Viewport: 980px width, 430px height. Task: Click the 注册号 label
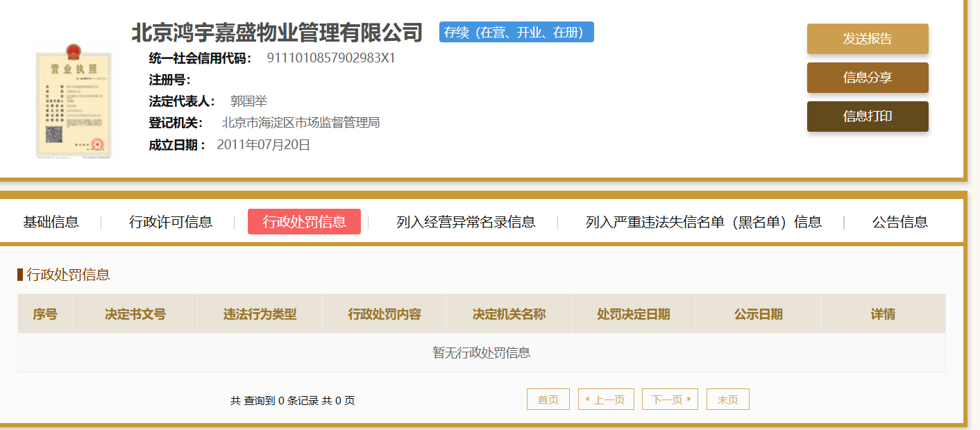click(170, 79)
